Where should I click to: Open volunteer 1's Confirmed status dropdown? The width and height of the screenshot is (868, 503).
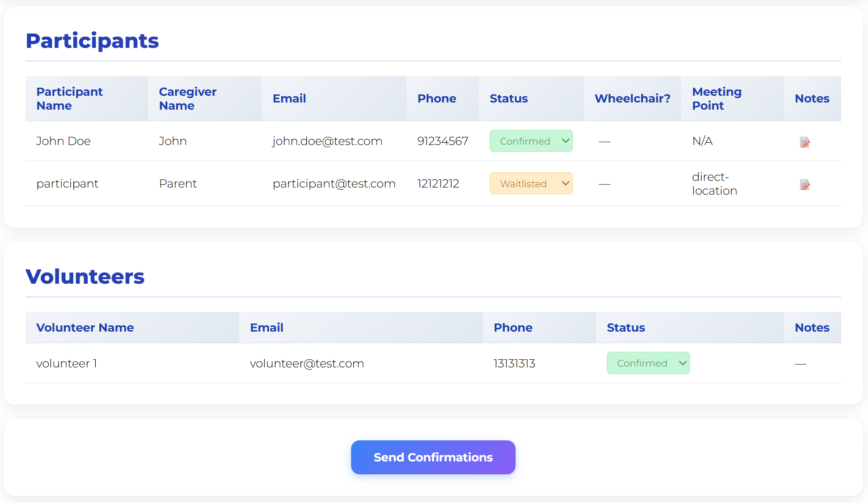[648, 363]
